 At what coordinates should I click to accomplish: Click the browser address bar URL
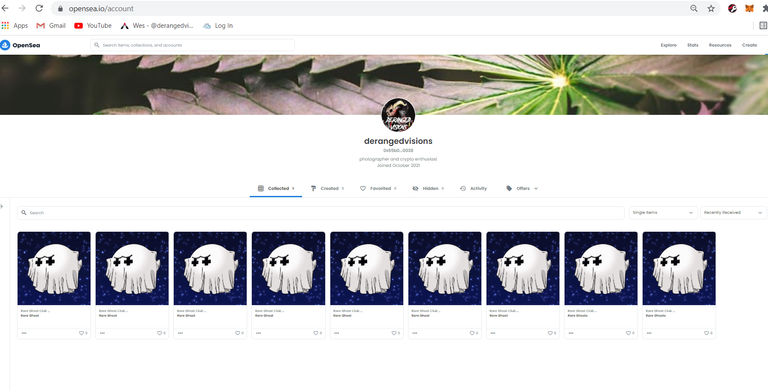(x=101, y=8)
